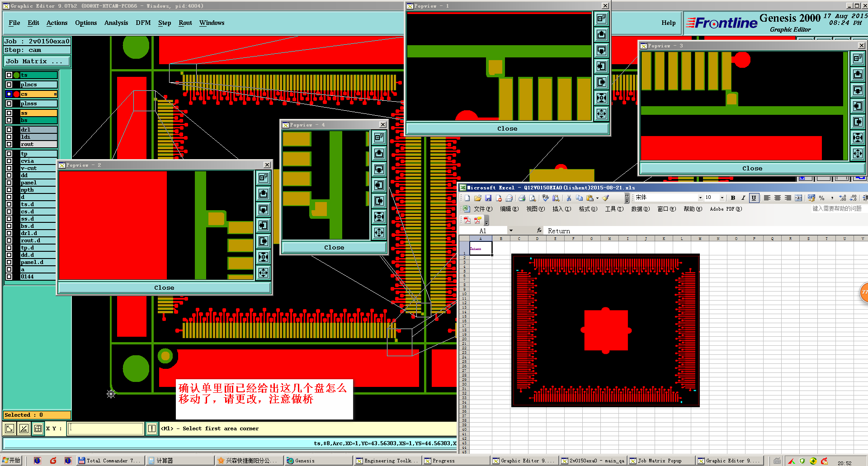Click Excel Cut scissors icon
The image size is (868, 466).
[569, 198]
